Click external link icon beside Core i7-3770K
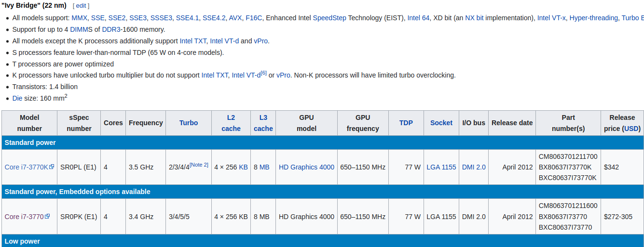644x247 pixels. (52, 167)
